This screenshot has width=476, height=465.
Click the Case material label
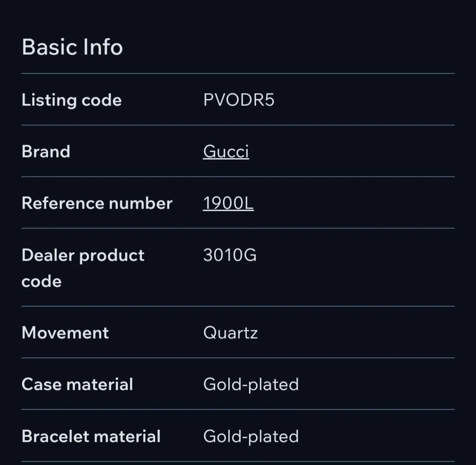[x=77, y=384]
